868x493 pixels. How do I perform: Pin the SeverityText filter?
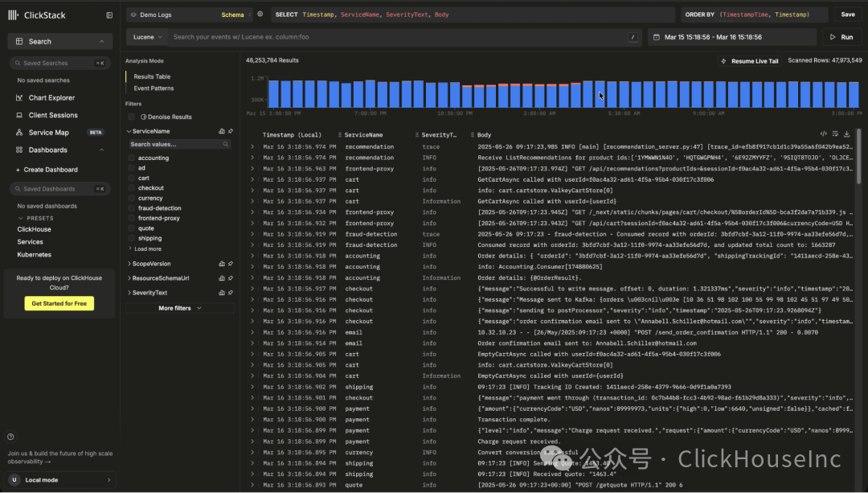coord(231,293)
